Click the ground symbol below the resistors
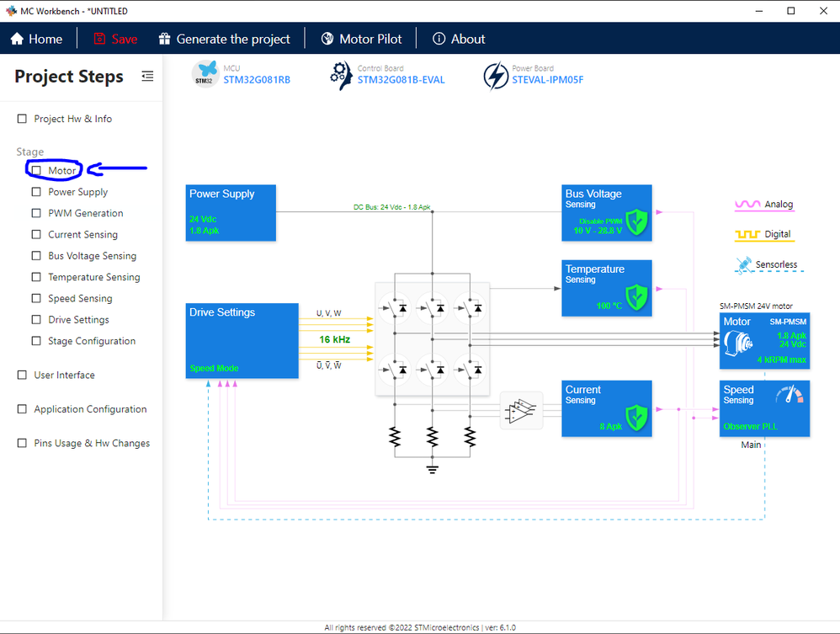This screenshot has width=840, height=634. (433, 470)
